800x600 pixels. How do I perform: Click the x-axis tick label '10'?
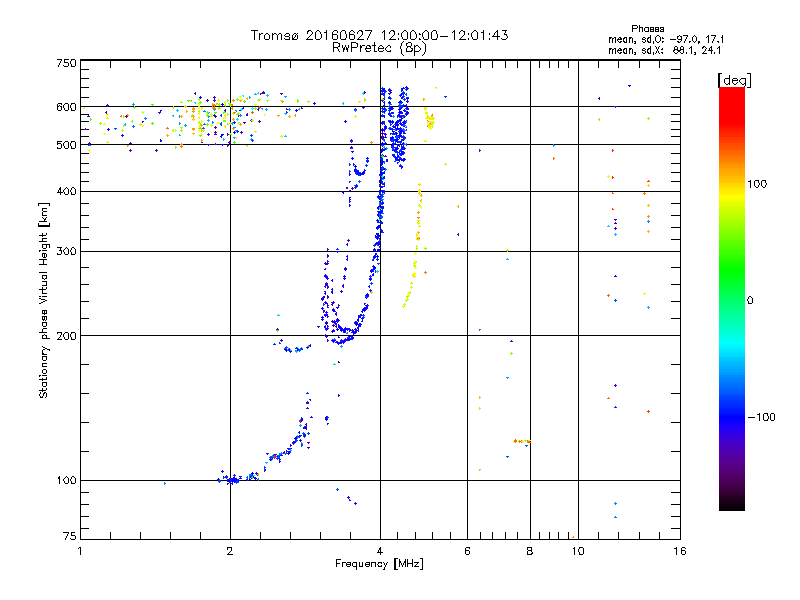point(578,551)
